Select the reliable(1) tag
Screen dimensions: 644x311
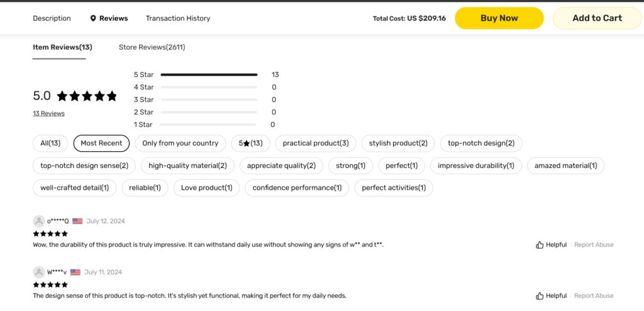[145, 188]
